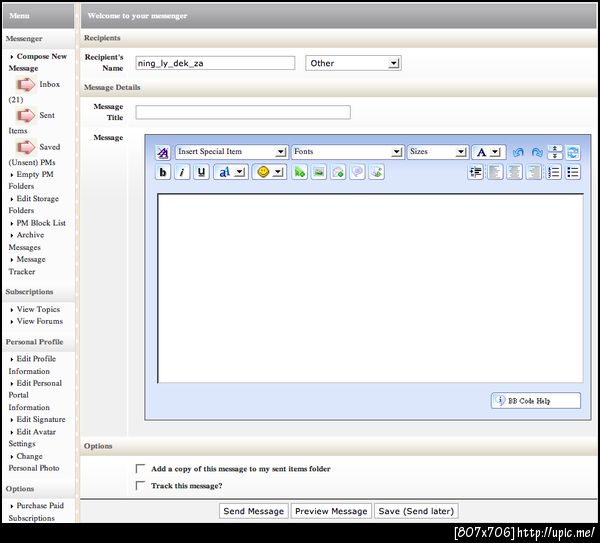The width and height of the screenshot is (600, 543).
Task: Redo the last edit in the editor
Action: click(x=537, y=152)
